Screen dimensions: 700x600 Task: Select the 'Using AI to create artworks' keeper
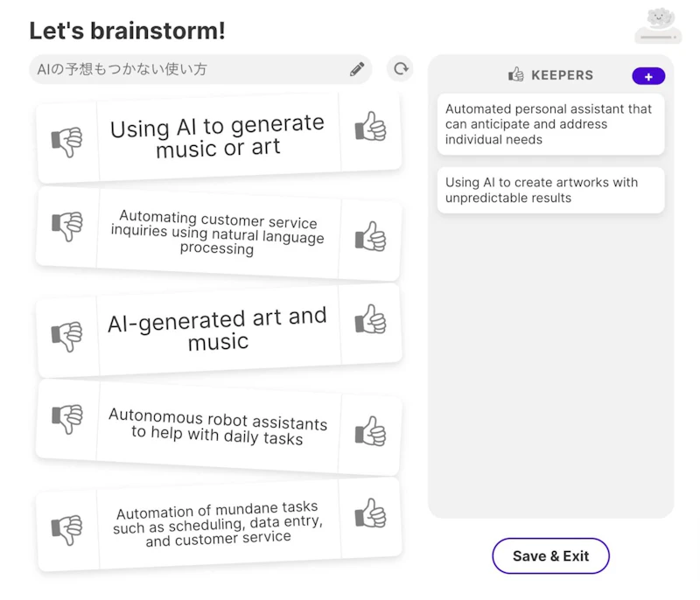(550, 190)
